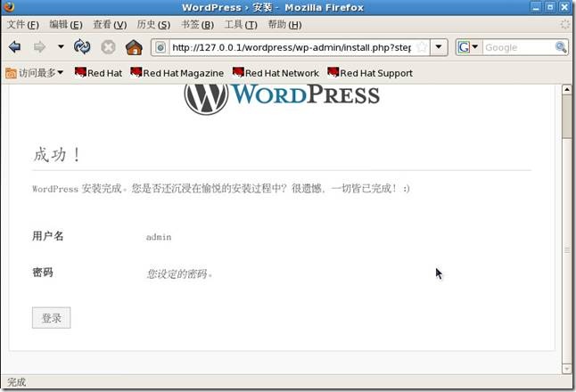Open the 书签 (B) menu
Screen dimensions: 576x392
(x=197, y=25)
